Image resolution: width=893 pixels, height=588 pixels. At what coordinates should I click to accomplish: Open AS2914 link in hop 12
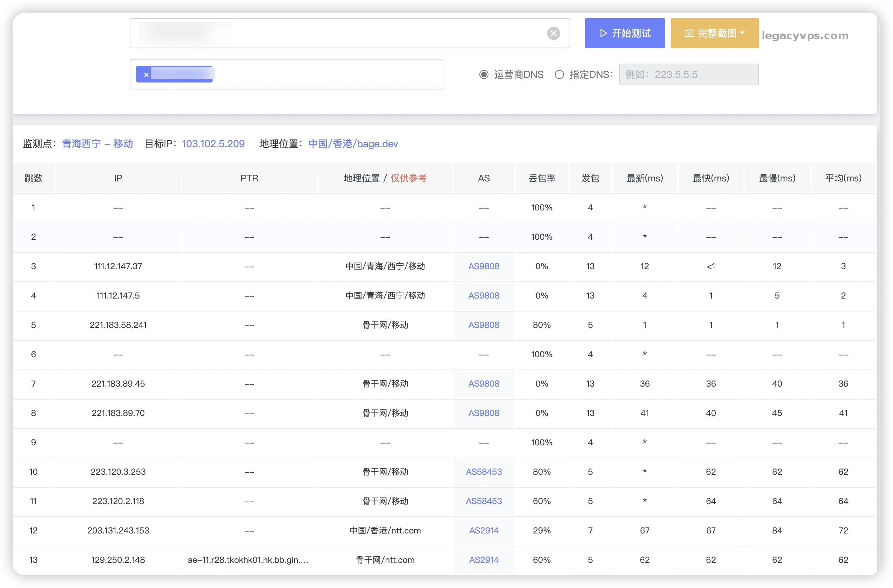[x=483, y=530]
